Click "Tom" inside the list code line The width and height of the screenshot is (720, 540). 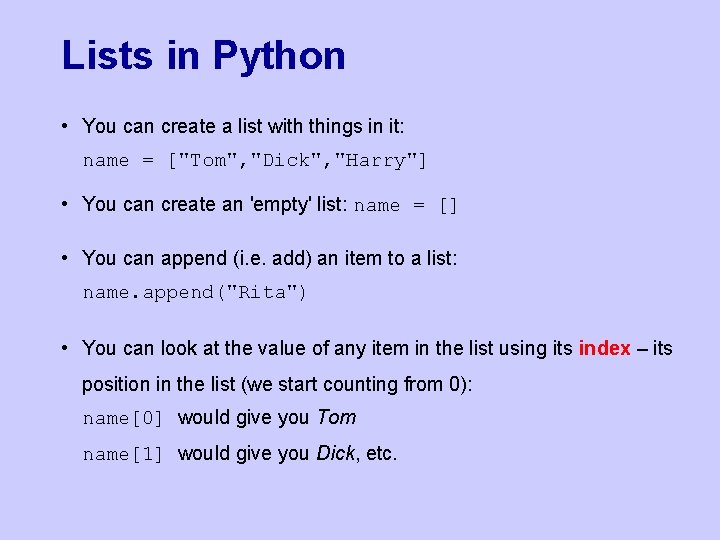pyautogui.click(x=207, y=160)
